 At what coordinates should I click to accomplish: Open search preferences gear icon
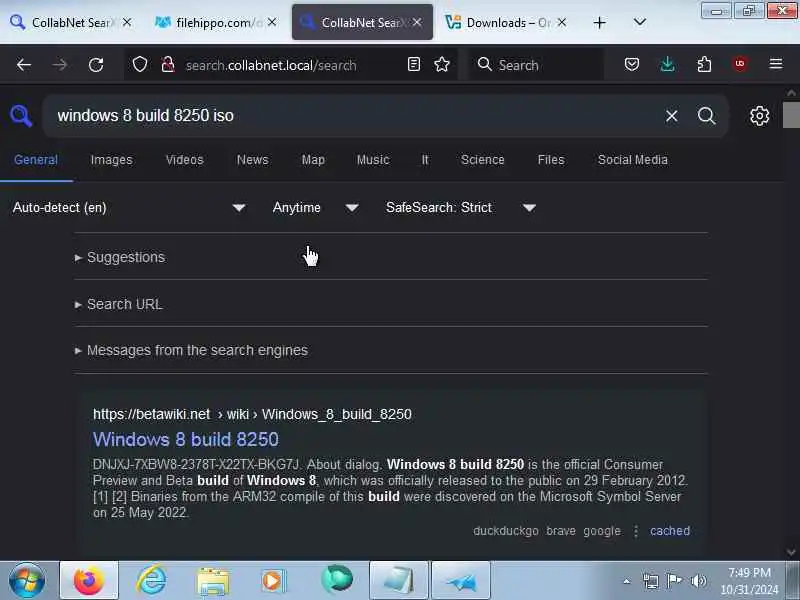click(x=759, y=116)
